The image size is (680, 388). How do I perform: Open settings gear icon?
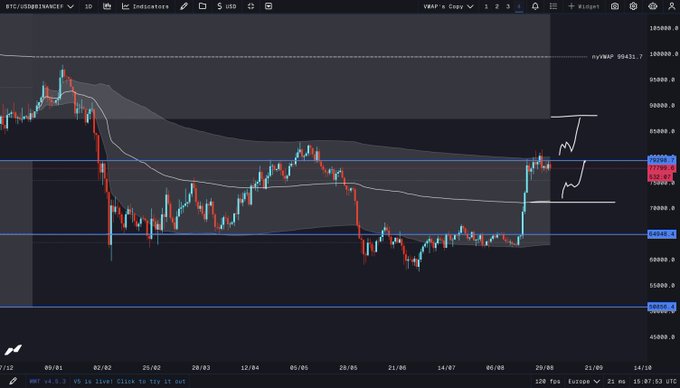633,6
